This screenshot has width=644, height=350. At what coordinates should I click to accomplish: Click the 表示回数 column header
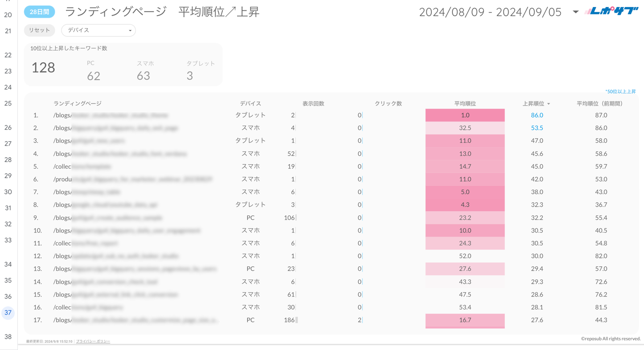[313, 103]
